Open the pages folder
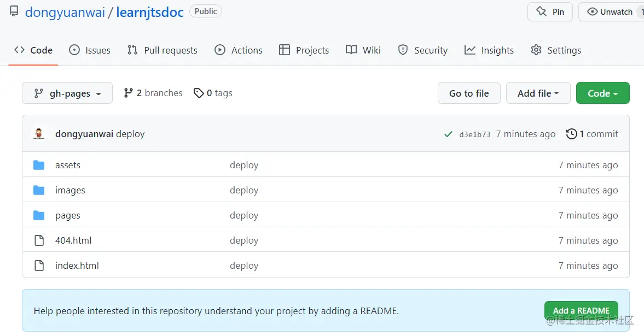The width and height of the screenshot is (644, 336). tap(68, 215)
